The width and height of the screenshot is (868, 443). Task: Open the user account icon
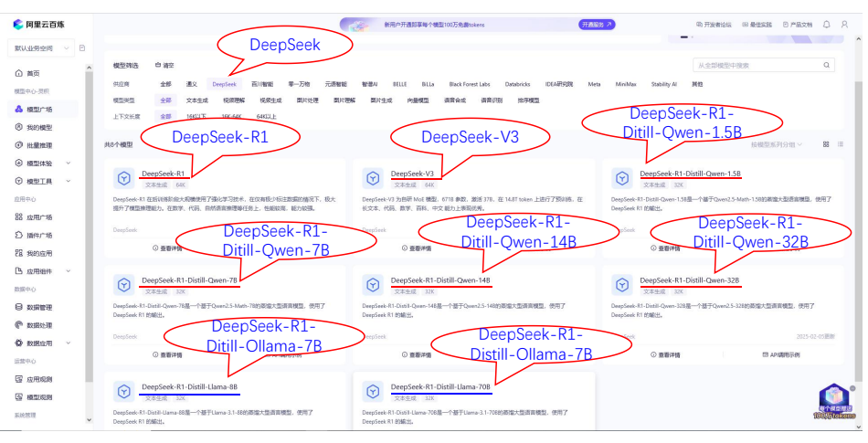click(x=844, y=25)
